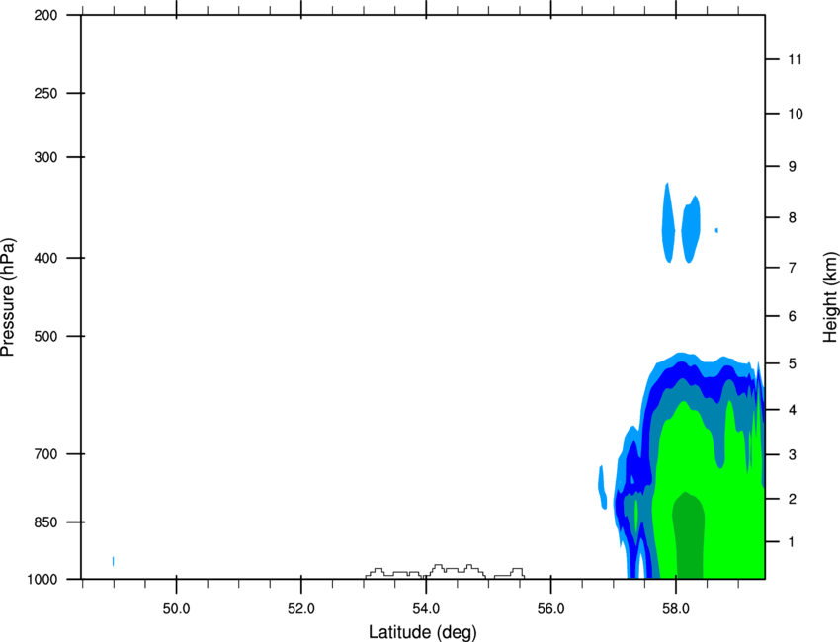Click the 'Latitude (deg)' axis title
The image size is (840, 642).
pos(422,632)
